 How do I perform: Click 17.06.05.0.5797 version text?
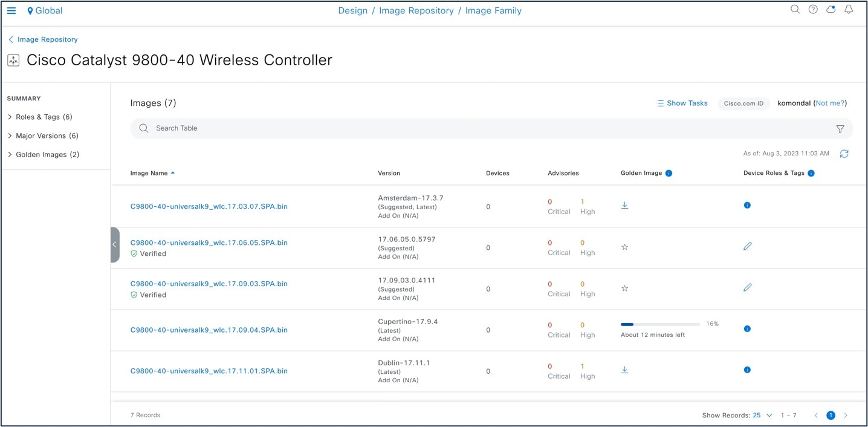click(x=407, y=240)
